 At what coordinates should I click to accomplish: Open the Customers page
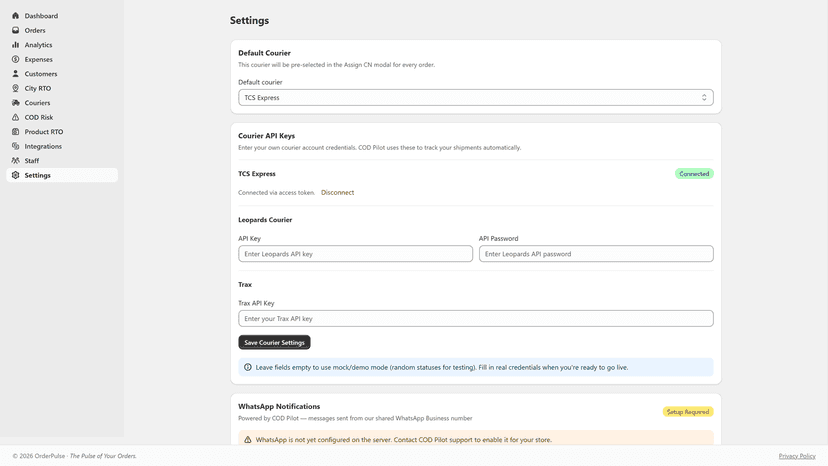(x=62, y=73)
